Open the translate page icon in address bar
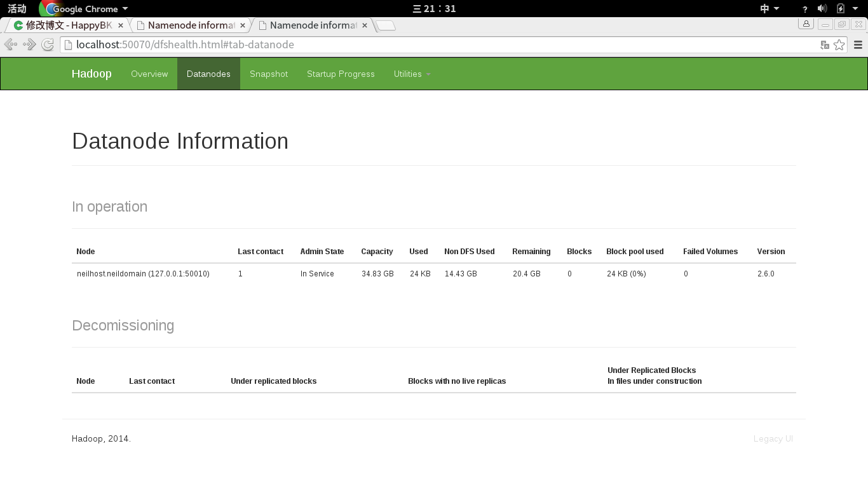The image size is (868, 488). 825,45
